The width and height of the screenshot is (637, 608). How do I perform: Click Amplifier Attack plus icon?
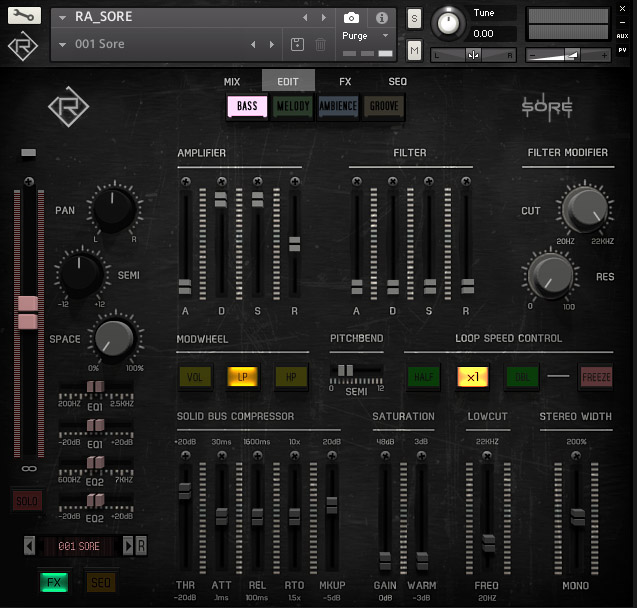click(186, 181)
